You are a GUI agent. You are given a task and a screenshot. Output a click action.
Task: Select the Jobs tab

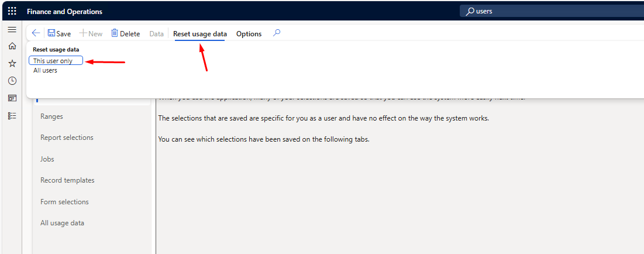(x=47, y=159)
